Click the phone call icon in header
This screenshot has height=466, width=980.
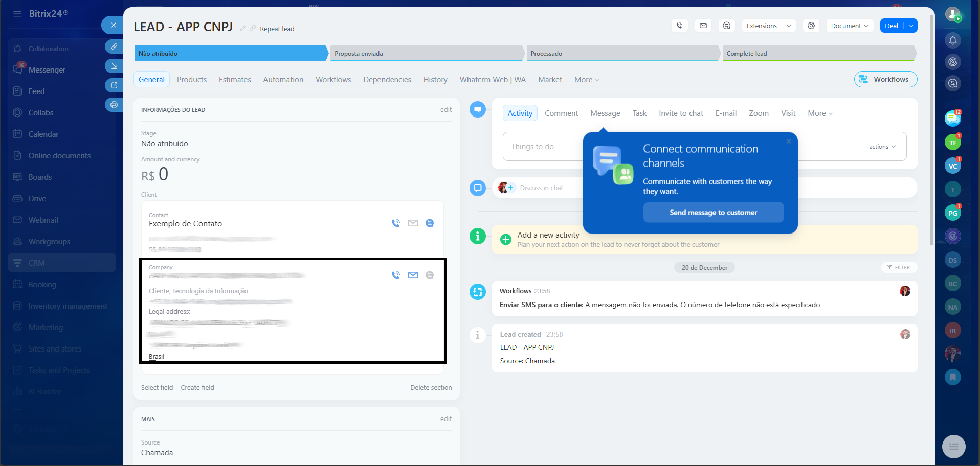coord(679,26)
